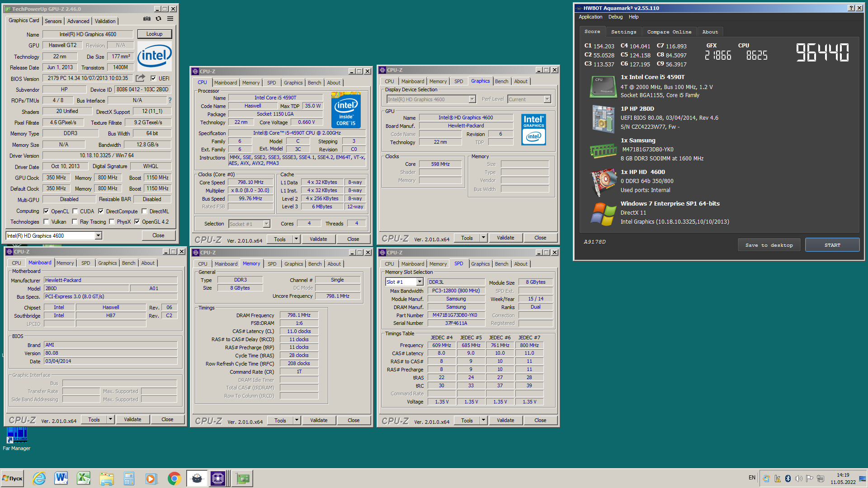Click Validate in CPU-Z Memory window
868x488 pixels.
coord(319,420)
